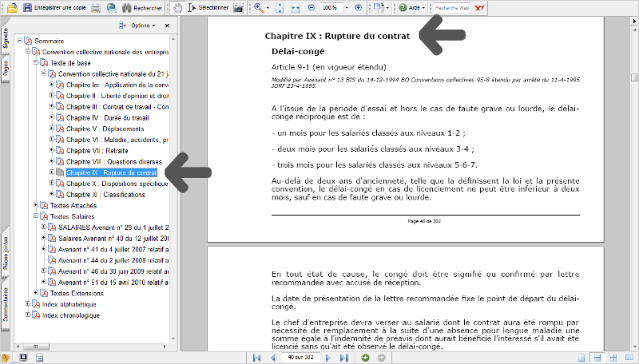Go to next view grey arrow
This screenshot has height=364, width=639.
click(381, 358)
